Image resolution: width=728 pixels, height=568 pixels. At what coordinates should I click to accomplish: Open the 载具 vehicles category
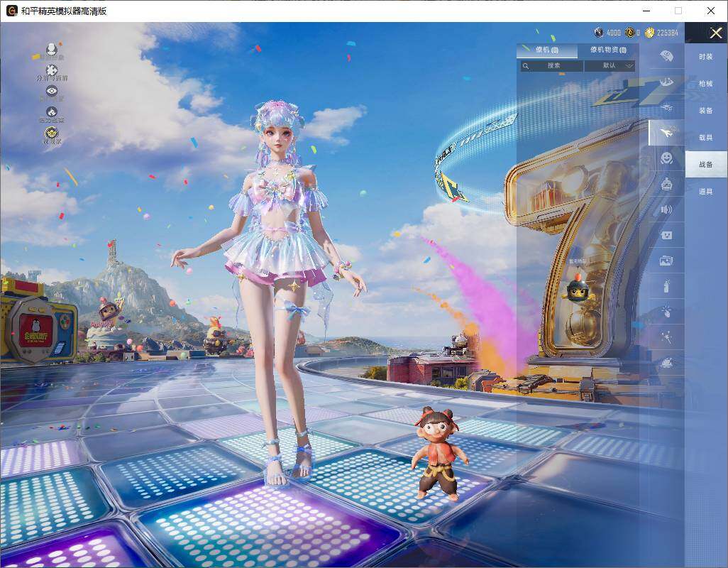(706, 138)
